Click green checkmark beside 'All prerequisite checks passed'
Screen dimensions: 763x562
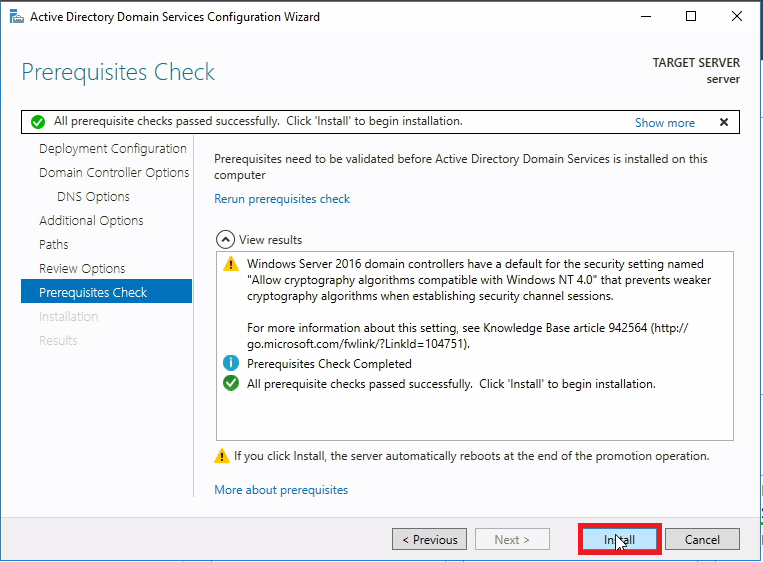[231, 384]
